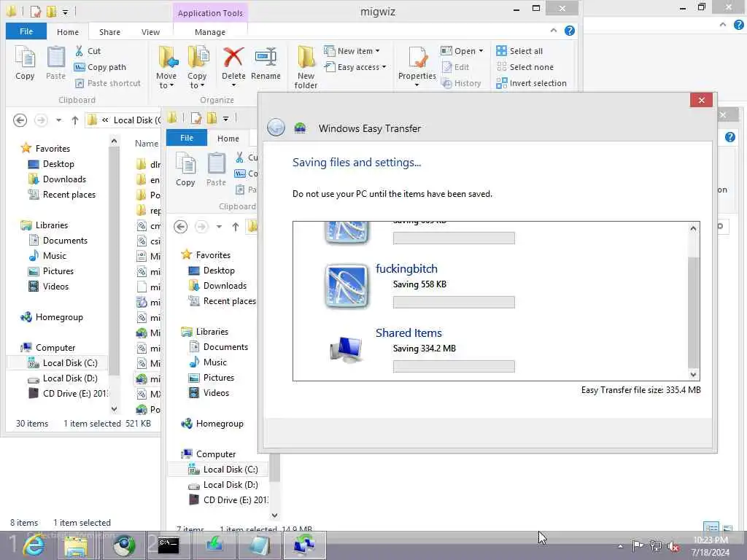Show hidden tray icons arrow
This screenshot has height=560, width=747.
coord(620,546)
